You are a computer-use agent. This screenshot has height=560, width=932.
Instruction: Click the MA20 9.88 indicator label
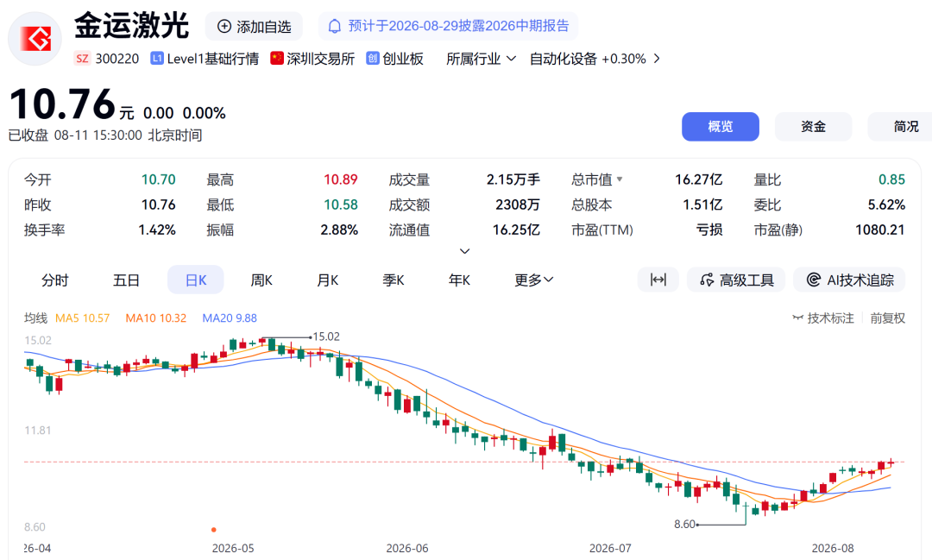pos(230,318)
